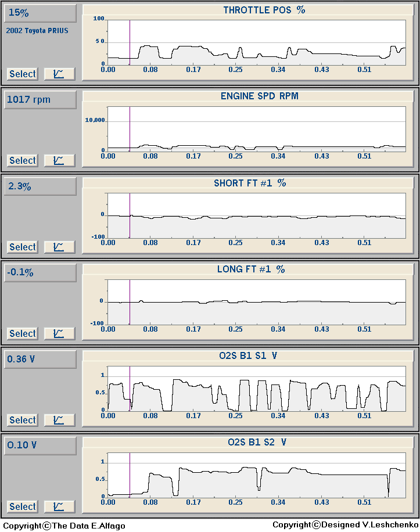Click the 2002 Toyota PRIUS vehicle label

(x=37, y=30)
